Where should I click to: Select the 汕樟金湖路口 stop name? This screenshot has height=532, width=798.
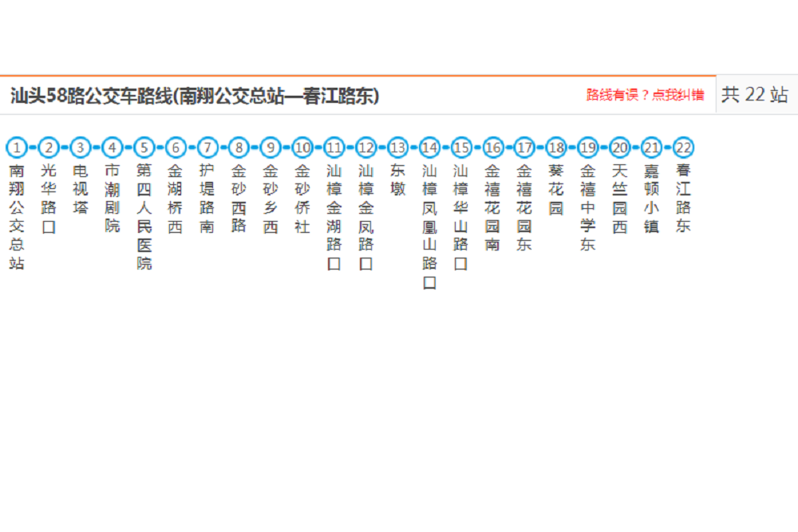334,217
